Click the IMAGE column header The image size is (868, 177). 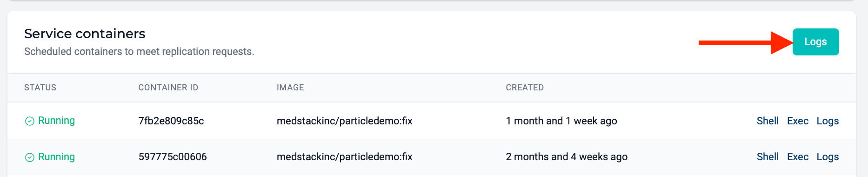[290, 88]
